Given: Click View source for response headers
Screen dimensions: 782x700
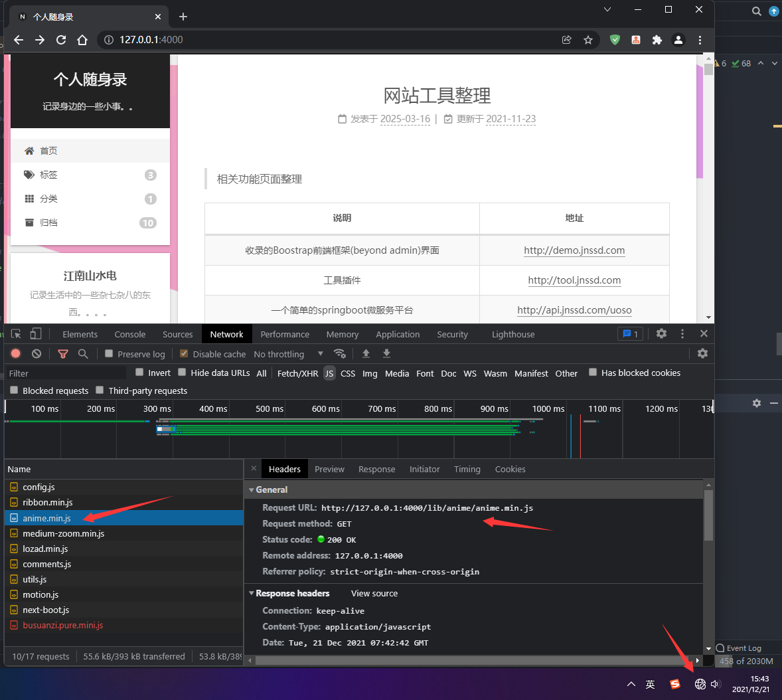Looking at the screenshot, I should point(374,594).
